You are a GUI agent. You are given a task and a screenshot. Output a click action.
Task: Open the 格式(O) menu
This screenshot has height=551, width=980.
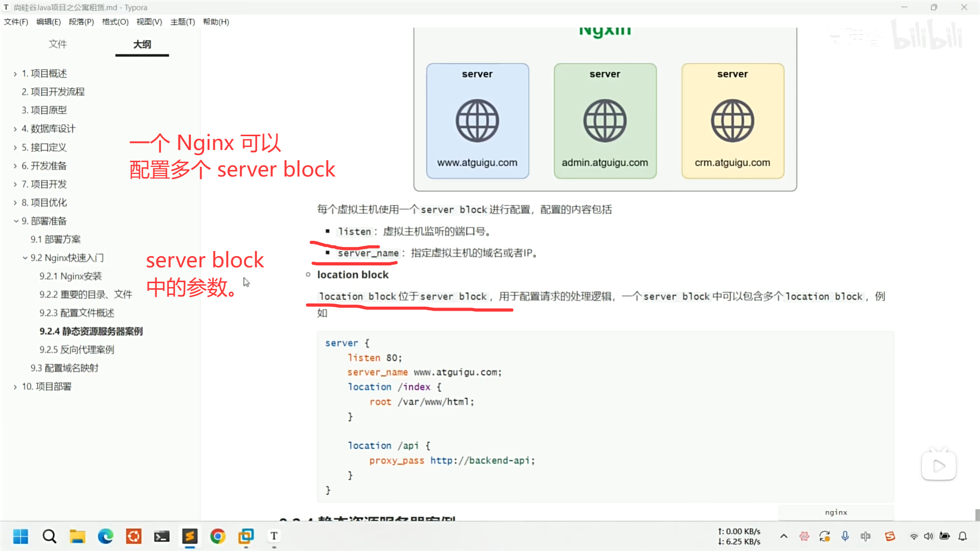[x=115, y=22]
